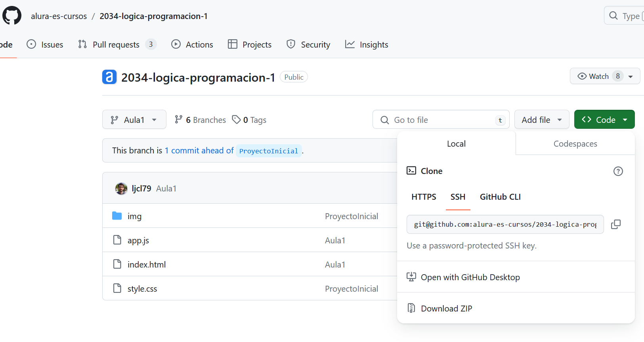Select the SSH clone option
The height and width of the screenshot is (342, 644).
(458, 197)
